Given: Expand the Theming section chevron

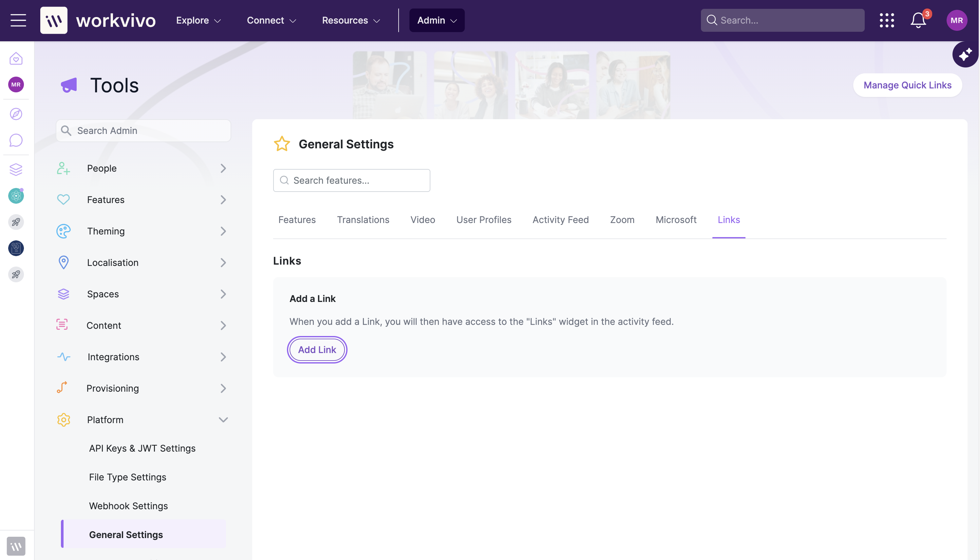Looking at the screenshot, I should point(223,231).
